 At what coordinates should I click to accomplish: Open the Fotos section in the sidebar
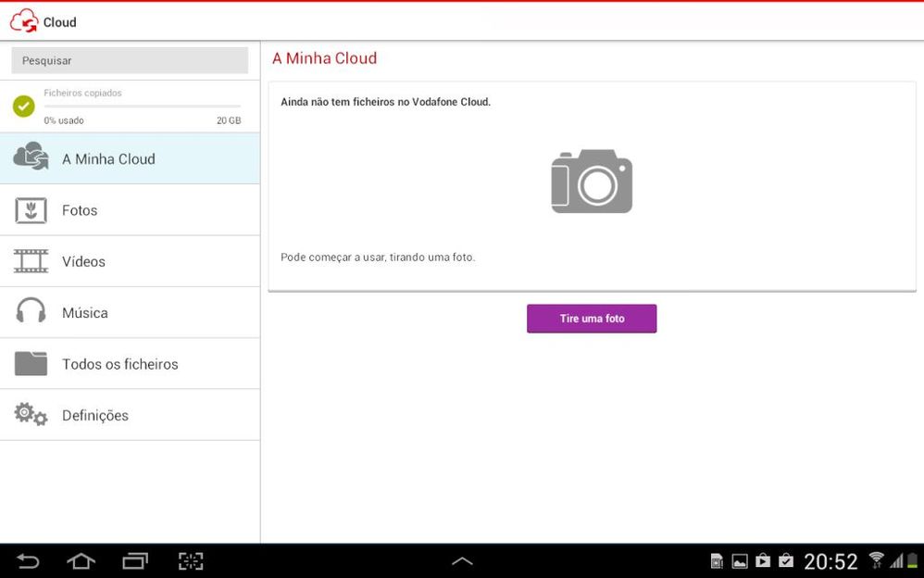81,209
